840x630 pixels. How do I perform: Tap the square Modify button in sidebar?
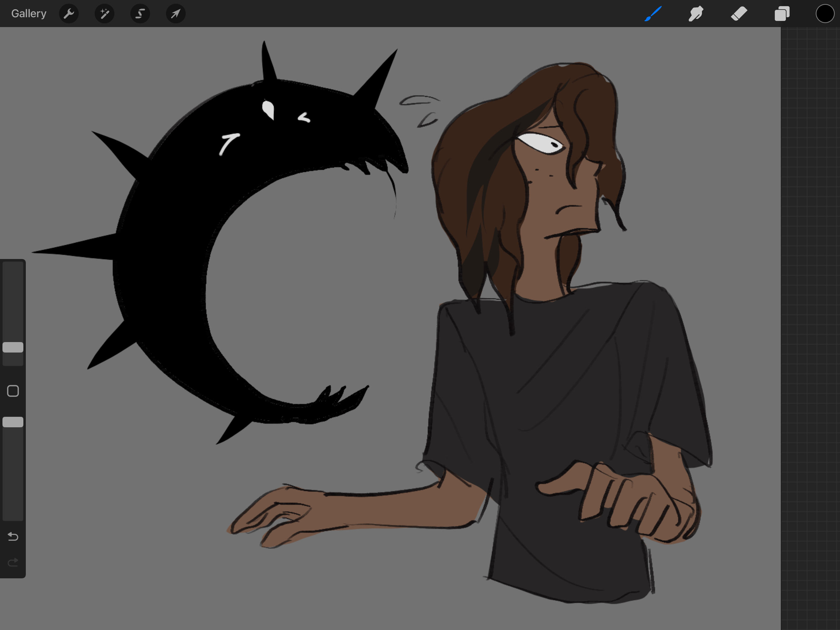coord(13,391)
